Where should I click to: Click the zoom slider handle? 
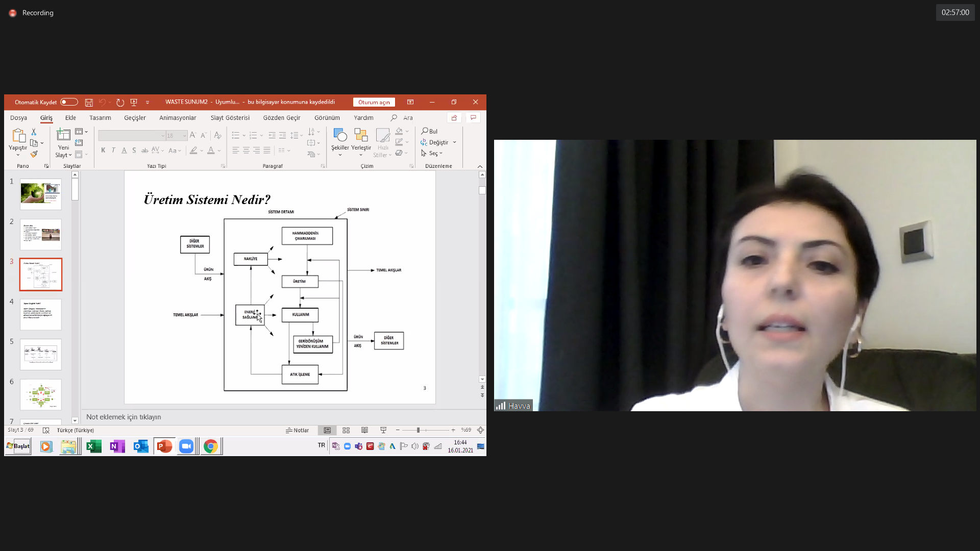click(x=418, y=430)
